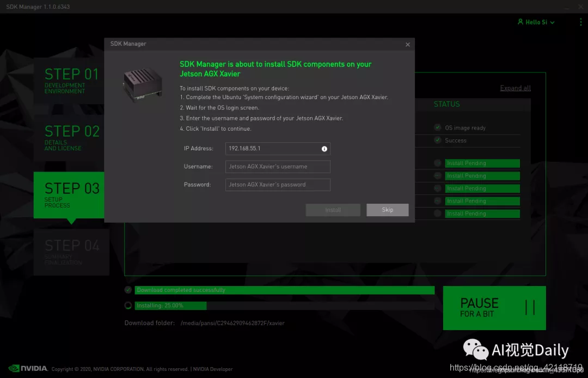Click the Download completed check icon
Screen dimensions: 588x378
[x=128, y=290]
